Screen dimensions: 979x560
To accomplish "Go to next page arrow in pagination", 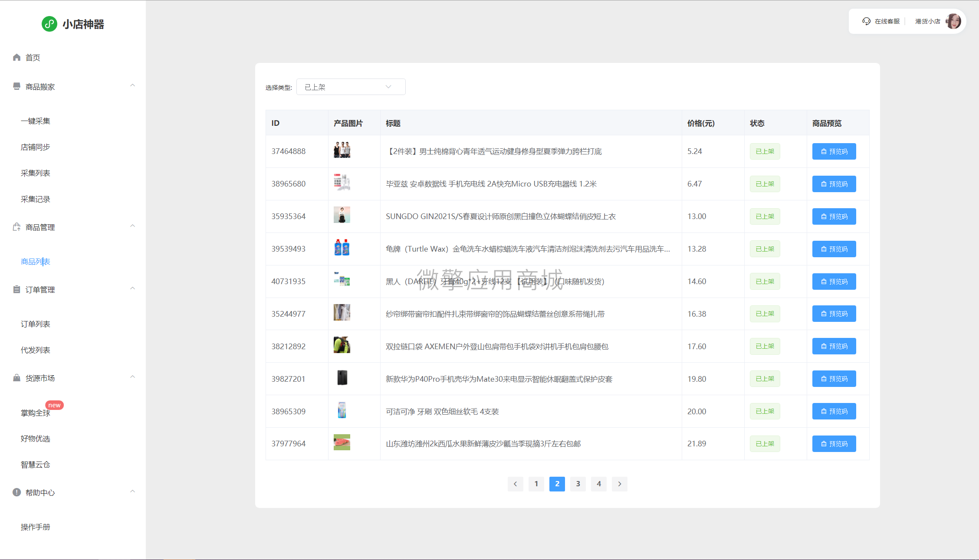I will point(619,484).
